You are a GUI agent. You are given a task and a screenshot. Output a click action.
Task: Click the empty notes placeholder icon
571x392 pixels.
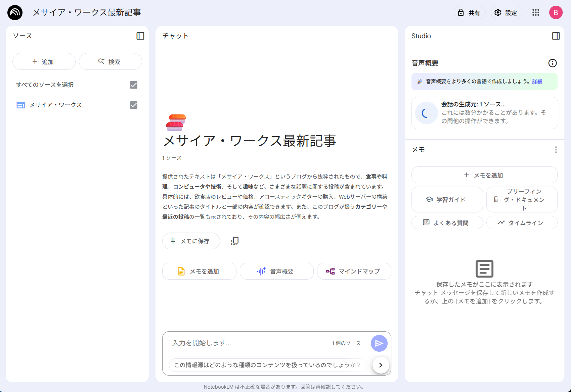click(x=484, y=268)
